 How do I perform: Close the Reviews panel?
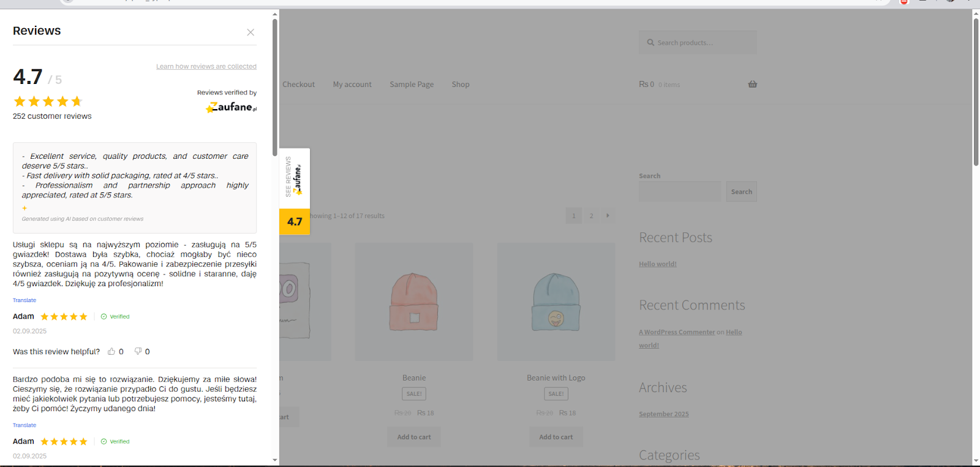[251, 32]
